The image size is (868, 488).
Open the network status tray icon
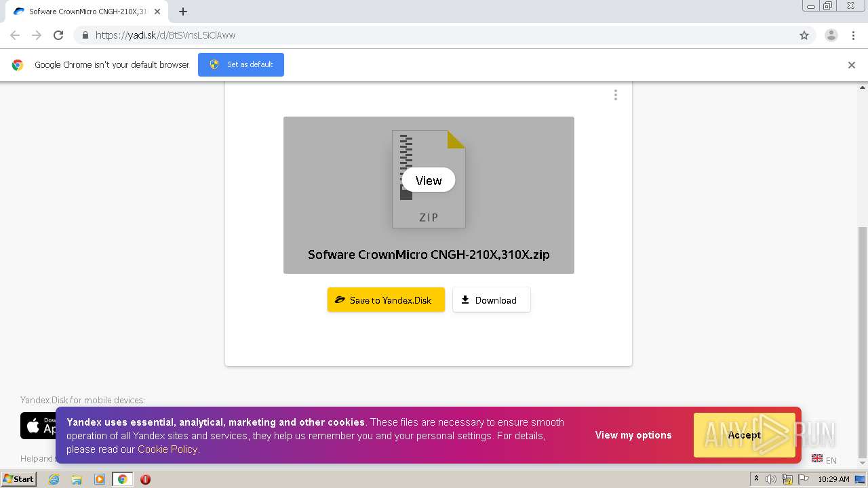coord(787,479)
